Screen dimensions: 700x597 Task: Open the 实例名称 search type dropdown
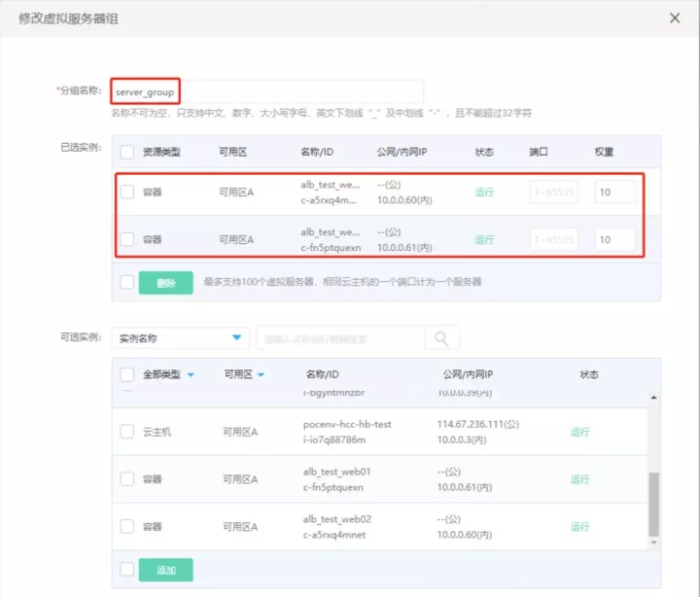point(181,338)
